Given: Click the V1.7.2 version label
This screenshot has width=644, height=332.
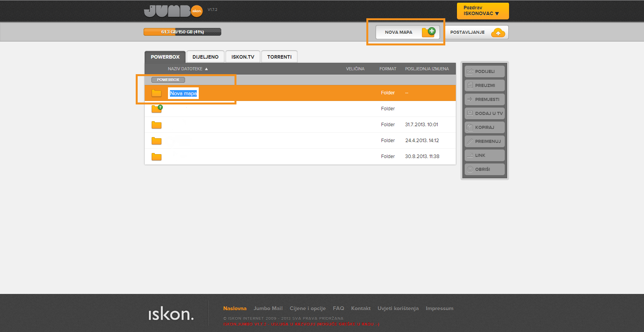Looking at the screenshot, I should coord(212,10).
